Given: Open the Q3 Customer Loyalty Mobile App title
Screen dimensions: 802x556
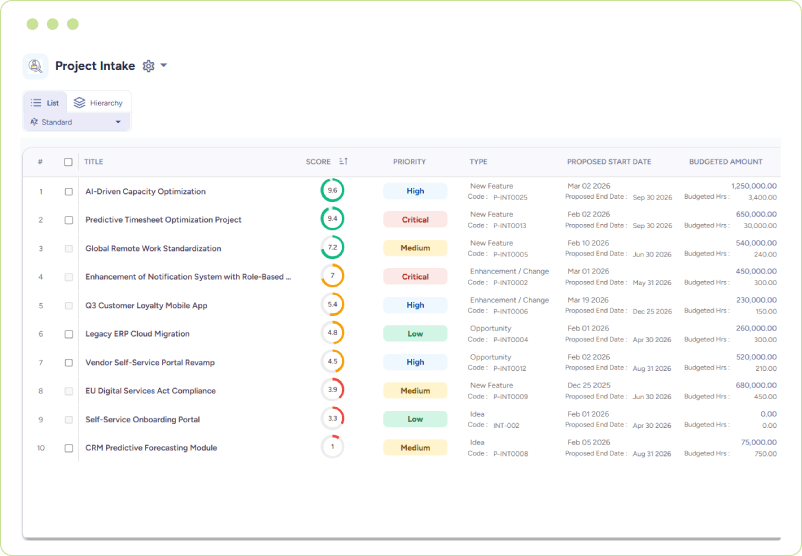Looking at the screenshot, I should point(146,305).
